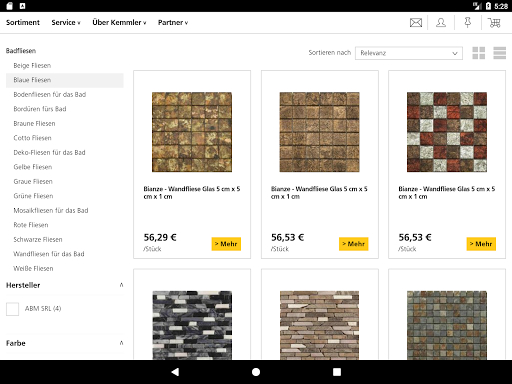Open Badfliesen category heading
This screenshot has width=512, height=384.
click(x=21, y=51)
